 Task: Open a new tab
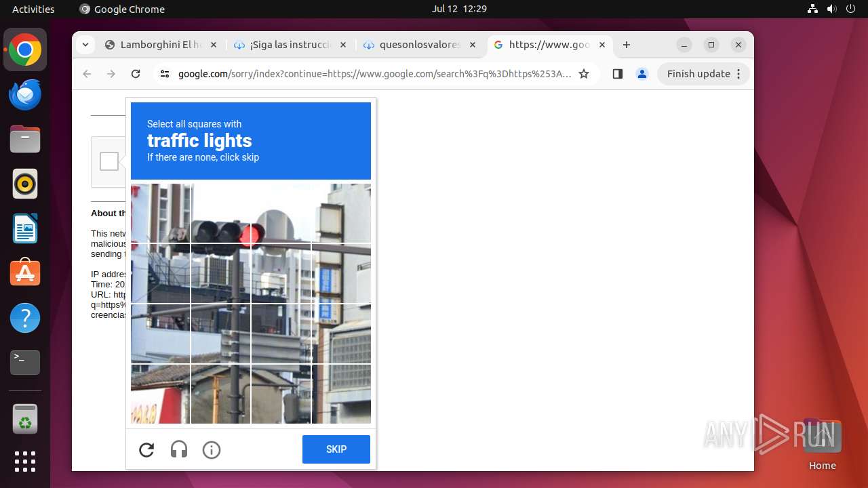coord(627,45)
